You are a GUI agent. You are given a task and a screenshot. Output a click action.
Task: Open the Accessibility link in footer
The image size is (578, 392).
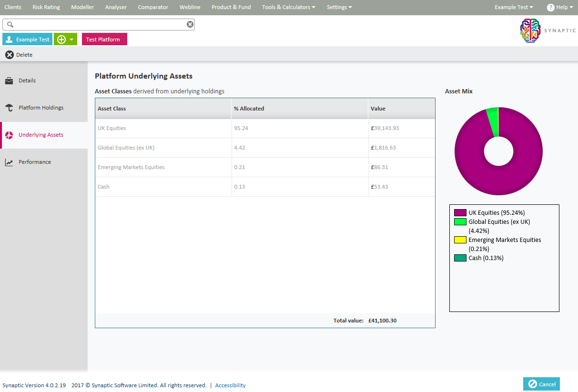click(230, 385)
